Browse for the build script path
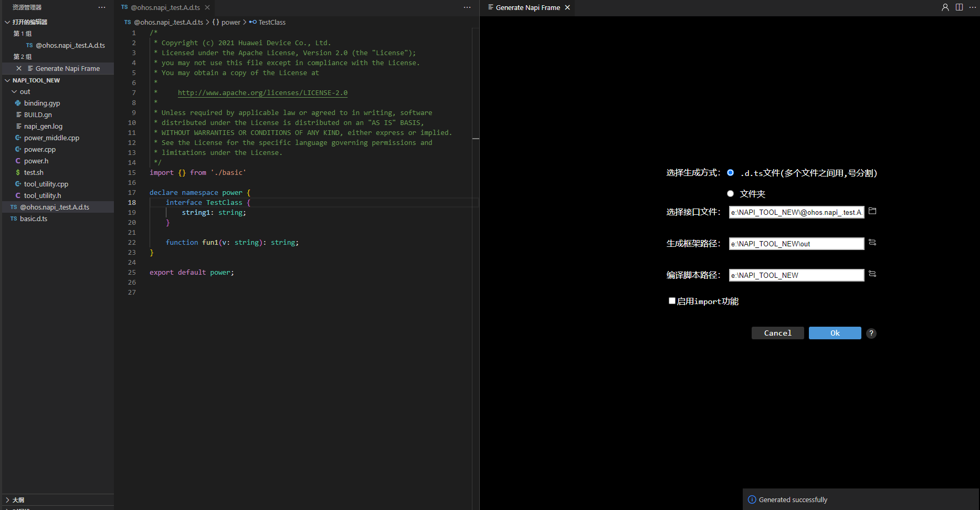The width and height of the screenshot is (980, 510). pyautogui.click(x=872, y=274)
